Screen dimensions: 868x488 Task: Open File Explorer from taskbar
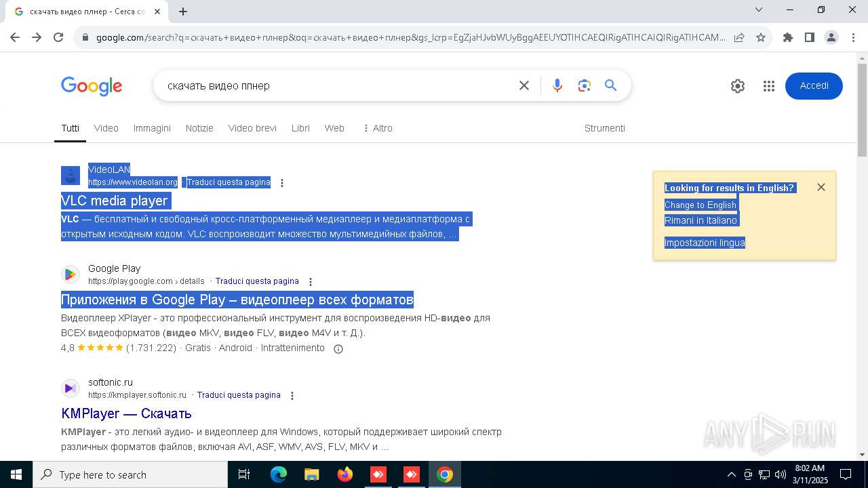click(311, 474)
